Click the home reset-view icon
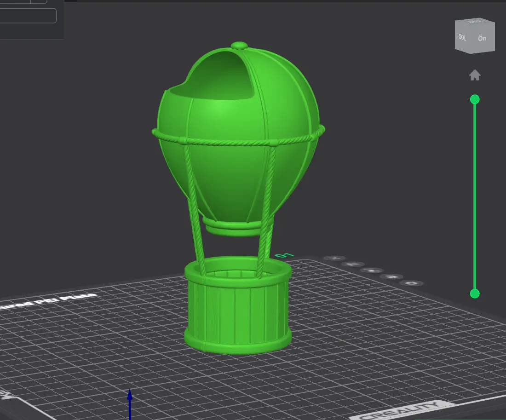This screenshot has height=420, width=506. point(475,75)
